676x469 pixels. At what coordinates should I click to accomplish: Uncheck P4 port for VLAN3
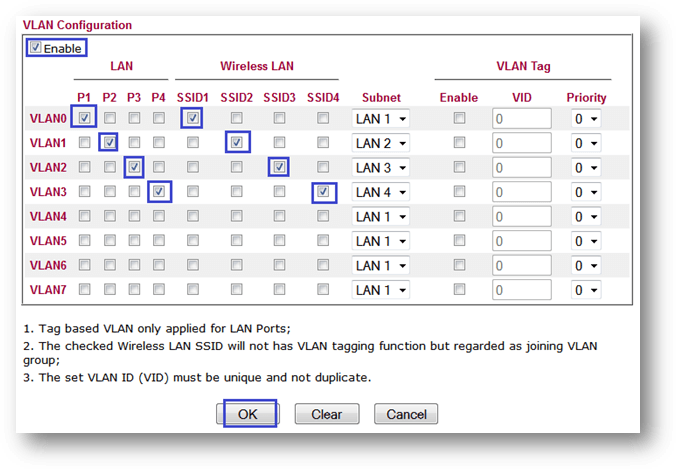coord(158,191)
